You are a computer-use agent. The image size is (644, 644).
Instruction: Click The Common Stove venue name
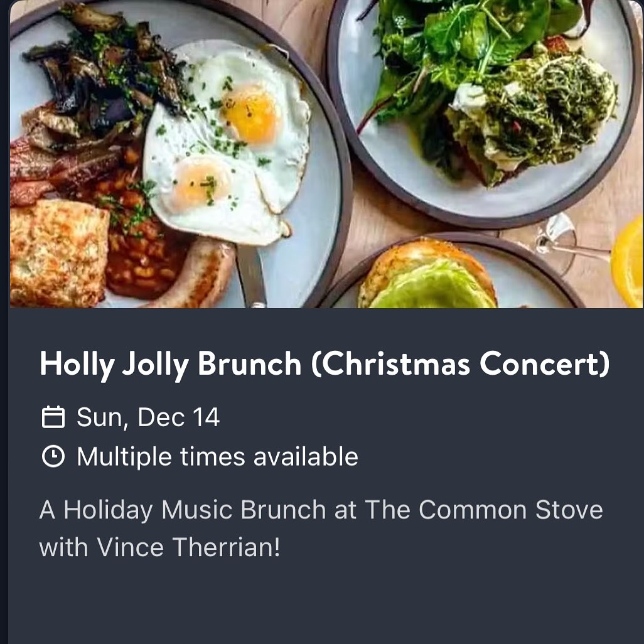[x=483, y=510]
